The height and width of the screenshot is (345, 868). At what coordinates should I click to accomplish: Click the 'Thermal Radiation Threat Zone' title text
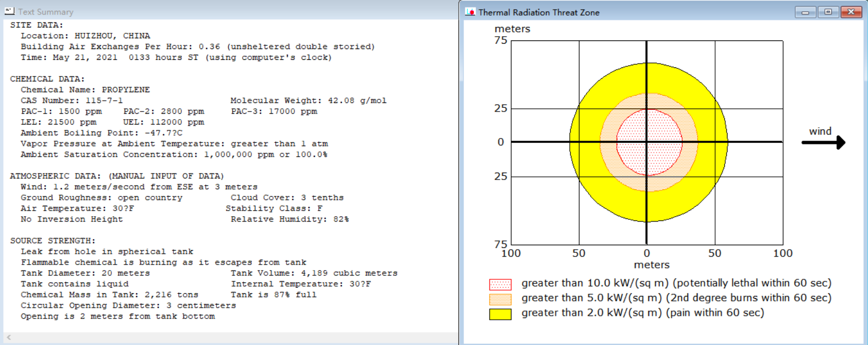point(539,12)
